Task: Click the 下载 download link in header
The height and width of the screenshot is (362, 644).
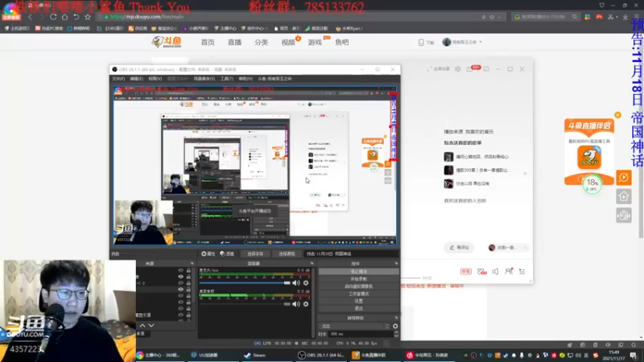Action: point(427,43)
